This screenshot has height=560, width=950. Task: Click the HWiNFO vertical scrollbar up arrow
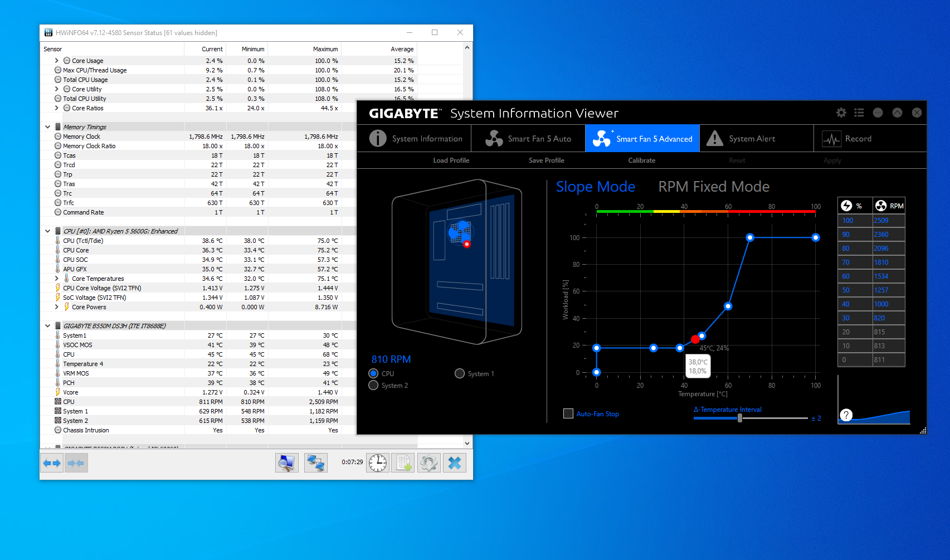click(x=467, y=48)
